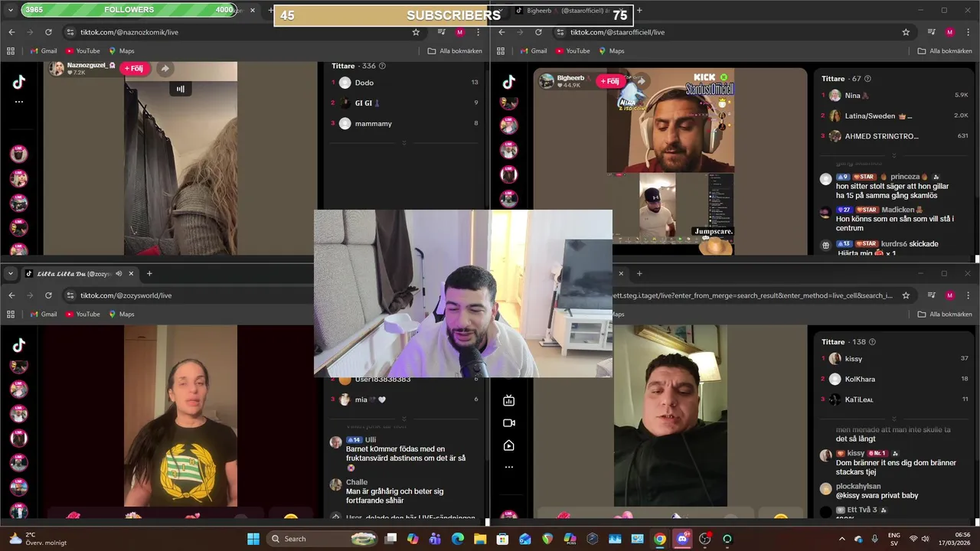Screen dimensions: 980x551
Task: Click taskbar Search box
Action: tap(322, 539)
